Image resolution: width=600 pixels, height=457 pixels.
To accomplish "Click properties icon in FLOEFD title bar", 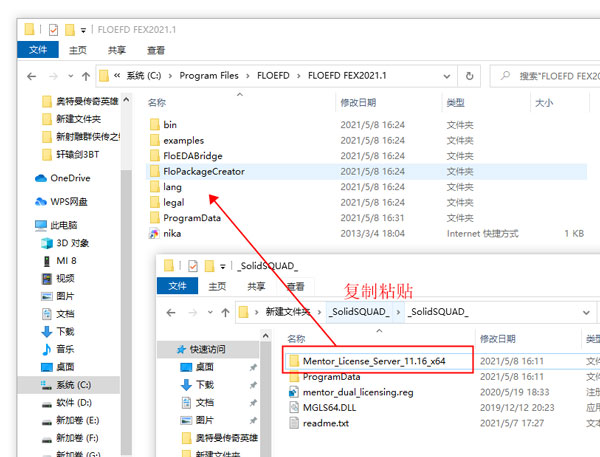I will [53, 29].
